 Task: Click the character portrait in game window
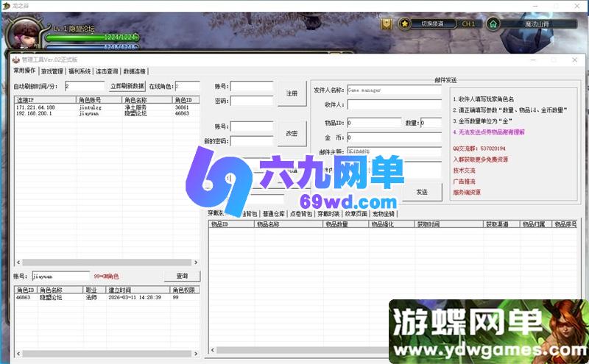coord(26,34)
